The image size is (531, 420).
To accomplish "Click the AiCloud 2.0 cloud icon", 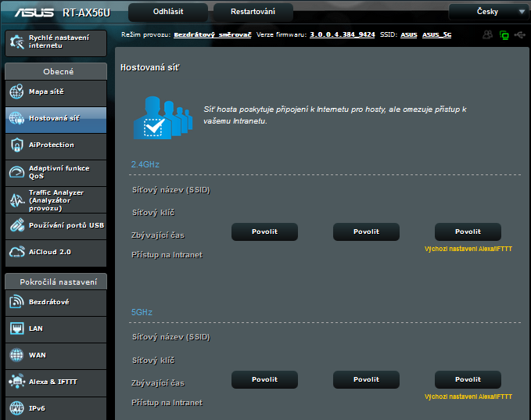I will click(x=17, y=252).
